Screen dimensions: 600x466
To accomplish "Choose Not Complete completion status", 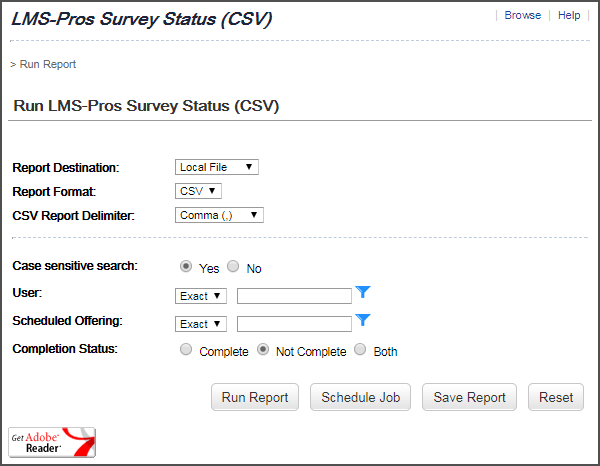I will (264, 351).
